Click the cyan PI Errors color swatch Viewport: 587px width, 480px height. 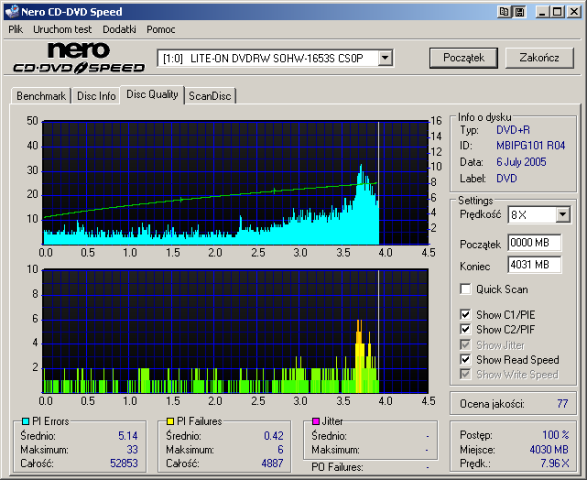pos(25,421)
